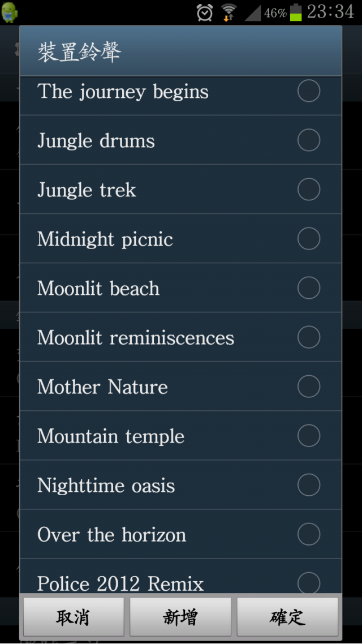The height and width of the screenshot is (644, 362).
Task: Select The journey begins radio button
Action: click(309, 91)
